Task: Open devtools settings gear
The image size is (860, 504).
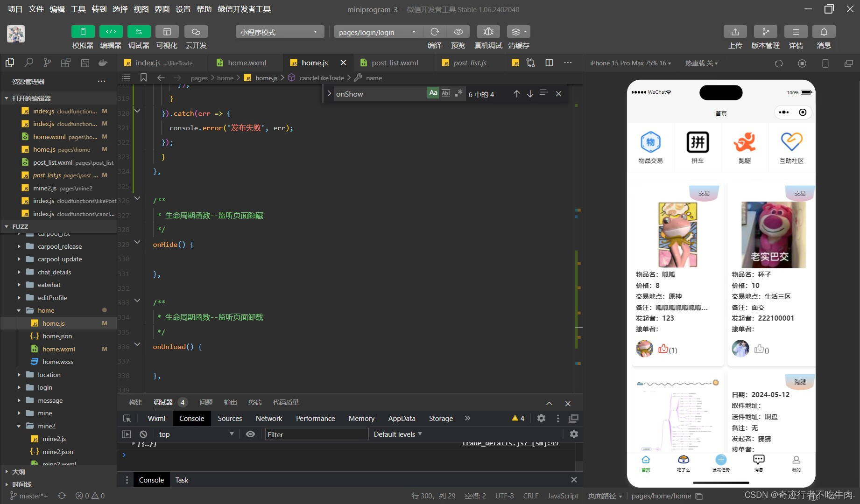Action: click(541, 418)
